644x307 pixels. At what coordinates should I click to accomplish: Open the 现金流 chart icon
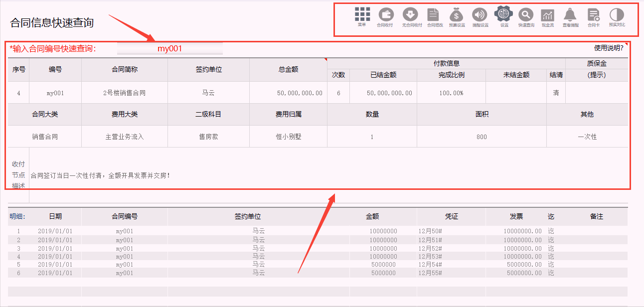point(547,15)
